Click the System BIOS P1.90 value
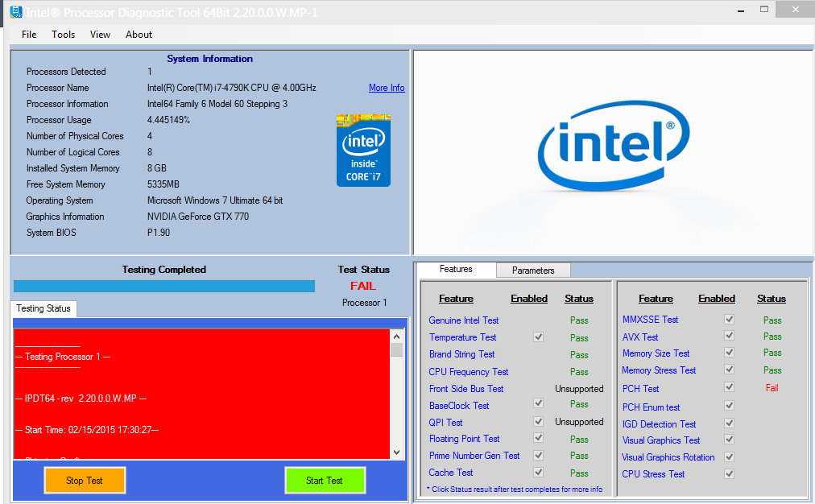Viewport: 815px width, 504px height. 159,233
